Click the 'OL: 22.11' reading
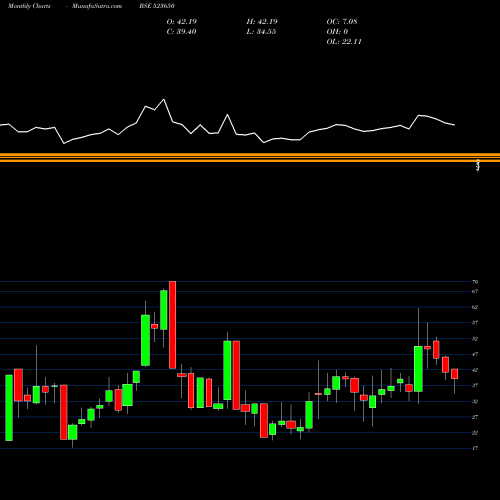Image resolution: width=500 pixels, height=500 pixels. [344, 42]
